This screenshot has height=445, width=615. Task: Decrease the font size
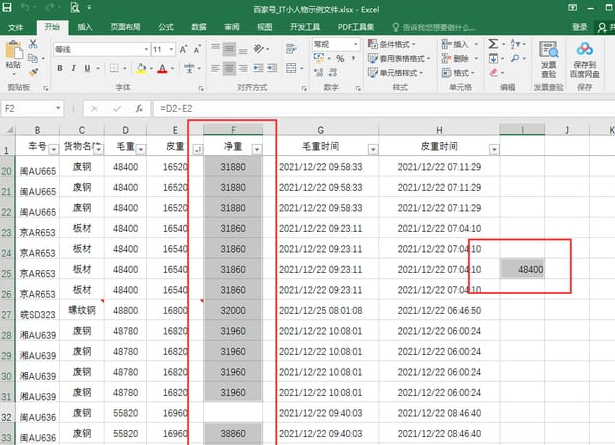point(197,49)
